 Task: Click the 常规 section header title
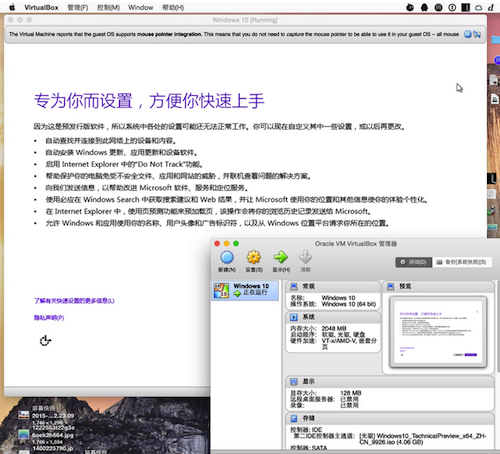point(308,286)
